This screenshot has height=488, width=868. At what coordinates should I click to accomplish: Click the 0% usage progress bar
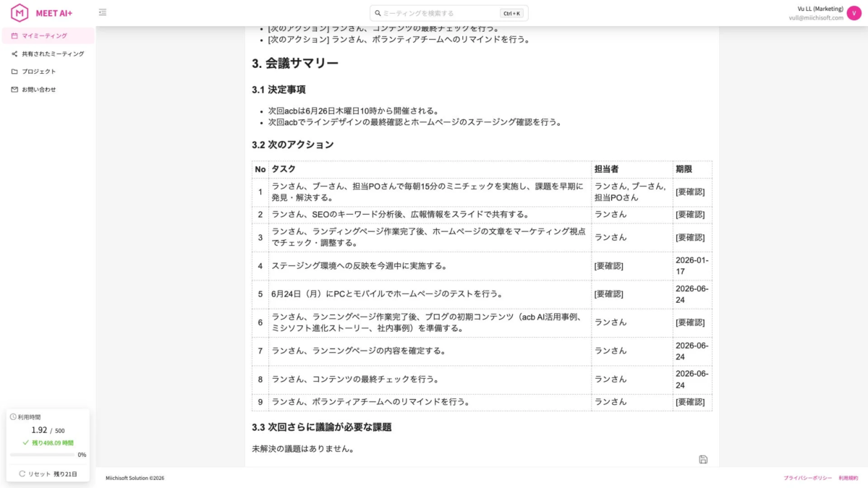coord(42,454)
